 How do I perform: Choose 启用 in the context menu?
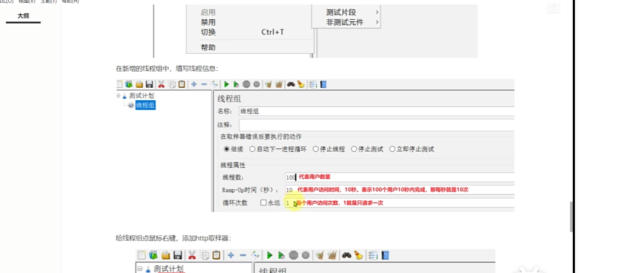point(208,13)
